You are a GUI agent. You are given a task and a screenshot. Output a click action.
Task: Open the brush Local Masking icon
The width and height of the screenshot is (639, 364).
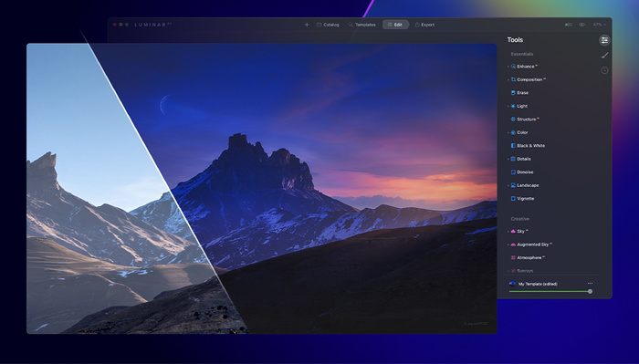[x=604, y=55]
